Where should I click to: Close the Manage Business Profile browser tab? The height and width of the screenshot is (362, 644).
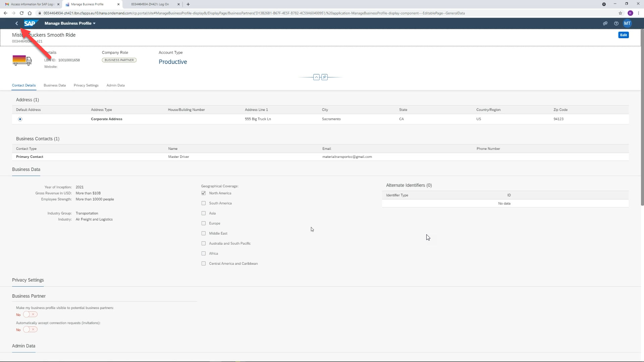tap(118, 4)
